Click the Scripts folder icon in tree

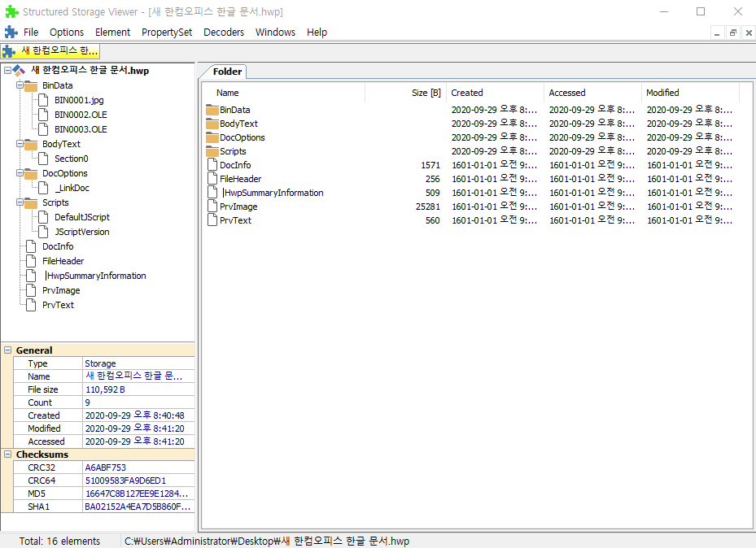[x=31, y=202]
